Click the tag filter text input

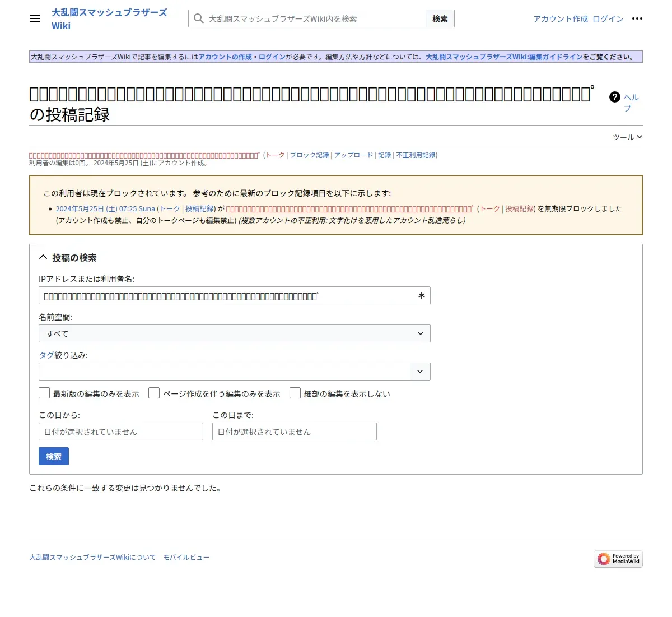225,372
